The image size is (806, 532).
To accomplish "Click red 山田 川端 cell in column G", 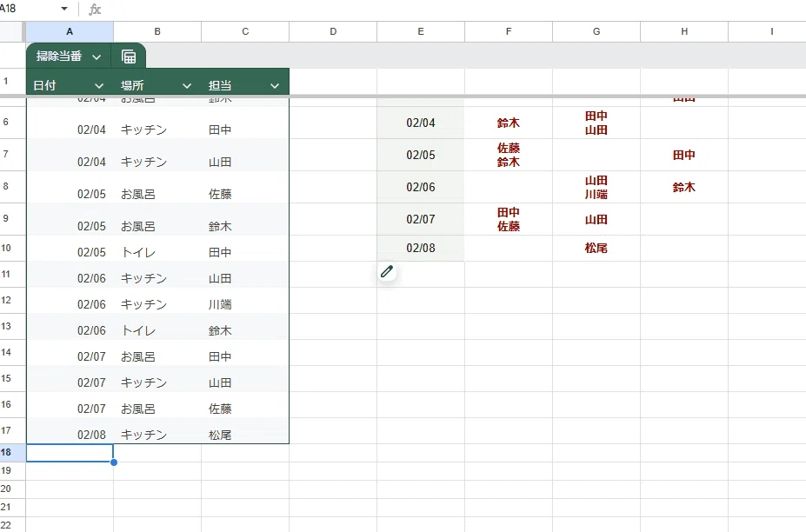I will 596,187.
